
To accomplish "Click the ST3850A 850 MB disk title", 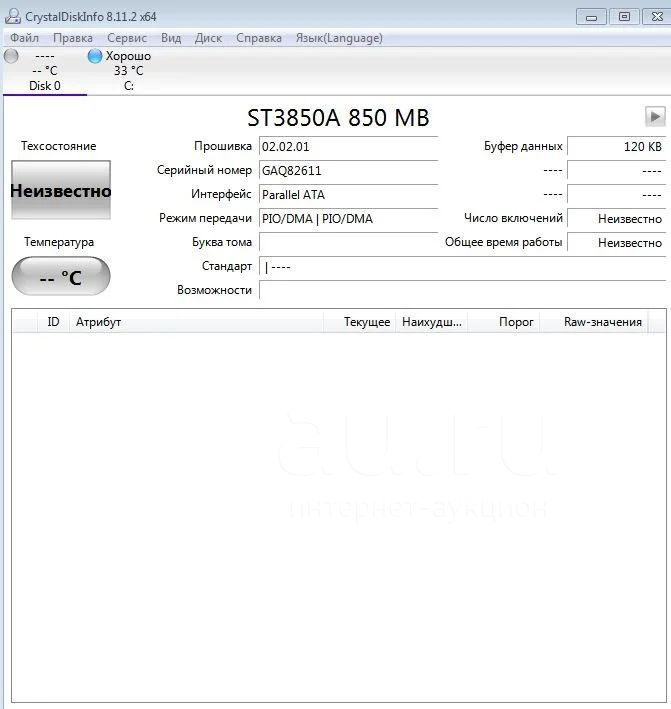I will click(x=338, y=118).
